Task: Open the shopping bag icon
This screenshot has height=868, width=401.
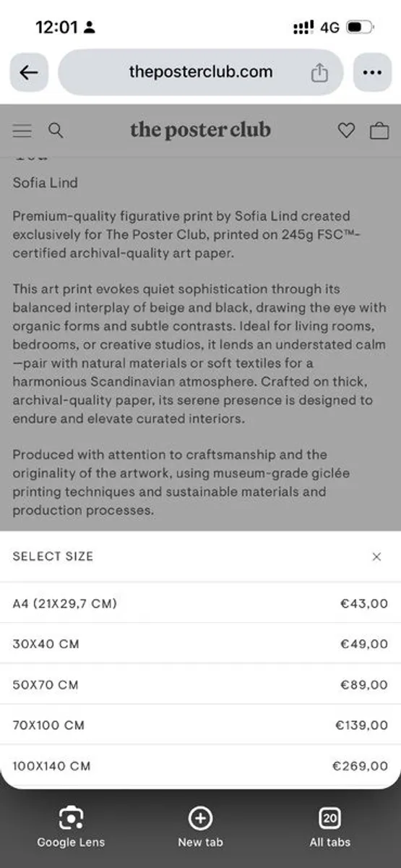Action: (379, 130)
